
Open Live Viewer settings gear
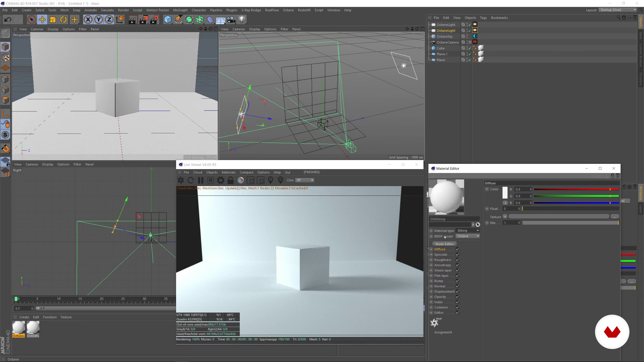click(221, 180)
